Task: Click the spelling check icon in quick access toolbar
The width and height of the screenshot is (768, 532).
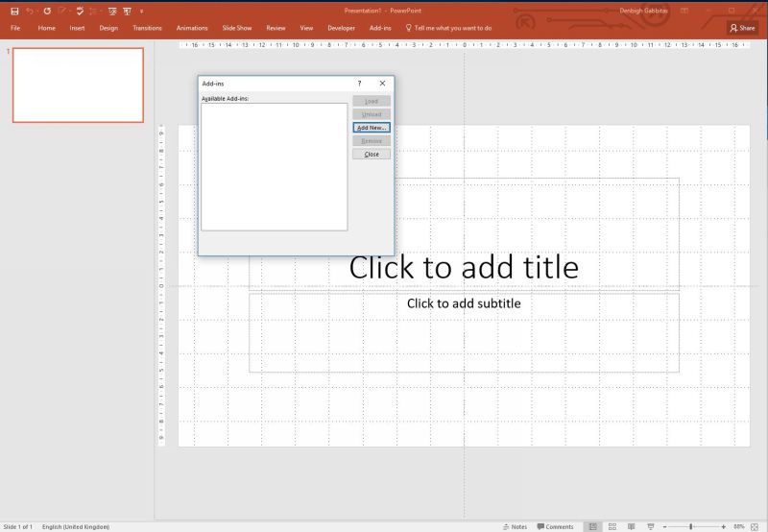Action: pyautogui.click(x=80, y=11)
